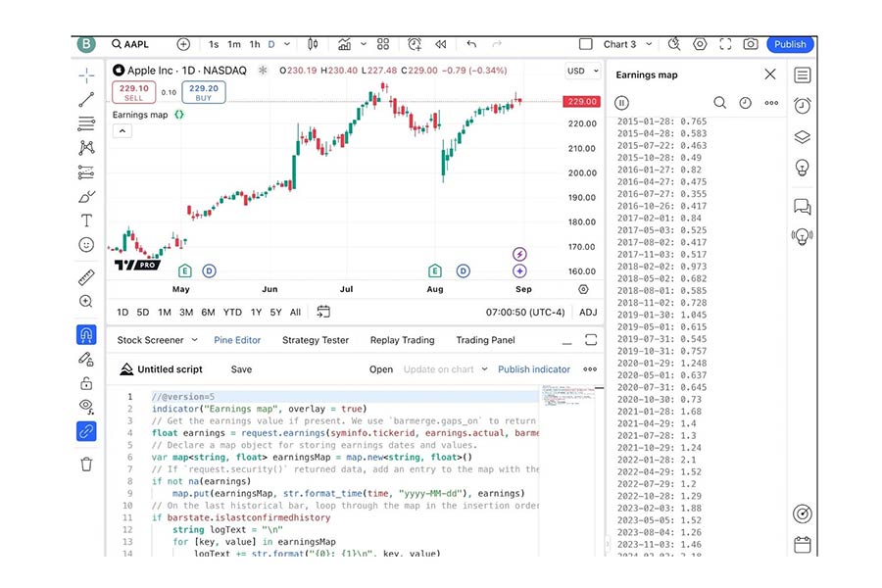The height and width of the screenshot is (588, 882).
Task: Click the 229.10 SELL button
Action: (x=134, y=92)
